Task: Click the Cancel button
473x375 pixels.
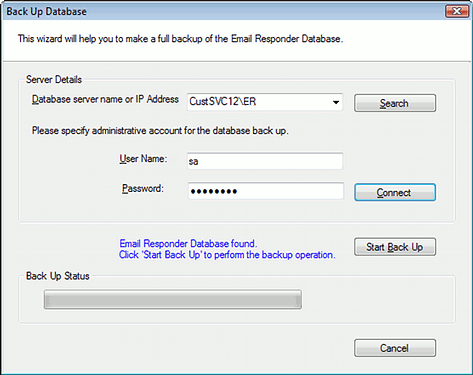Action: [x=395, y=348]
